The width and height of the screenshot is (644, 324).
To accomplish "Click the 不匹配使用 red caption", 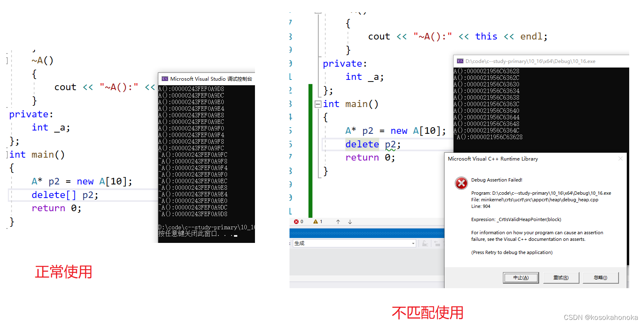I will click(428, 313).
